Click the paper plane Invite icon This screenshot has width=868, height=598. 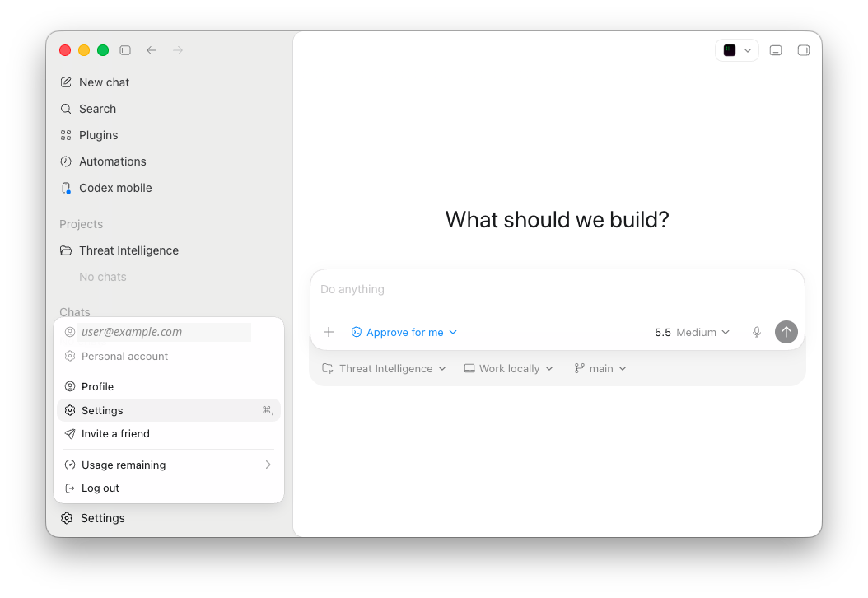[x=70, y=433]
